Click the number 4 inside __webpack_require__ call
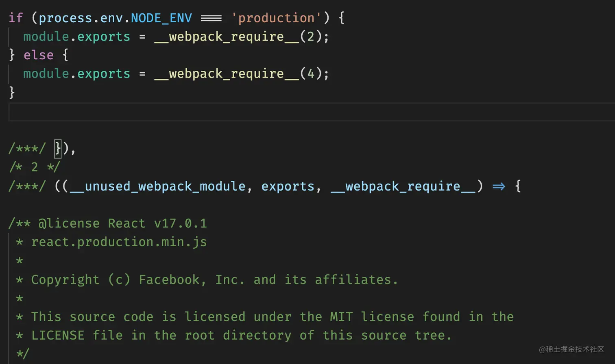Screen dimensions: 615x364 (x=311, y=74)
